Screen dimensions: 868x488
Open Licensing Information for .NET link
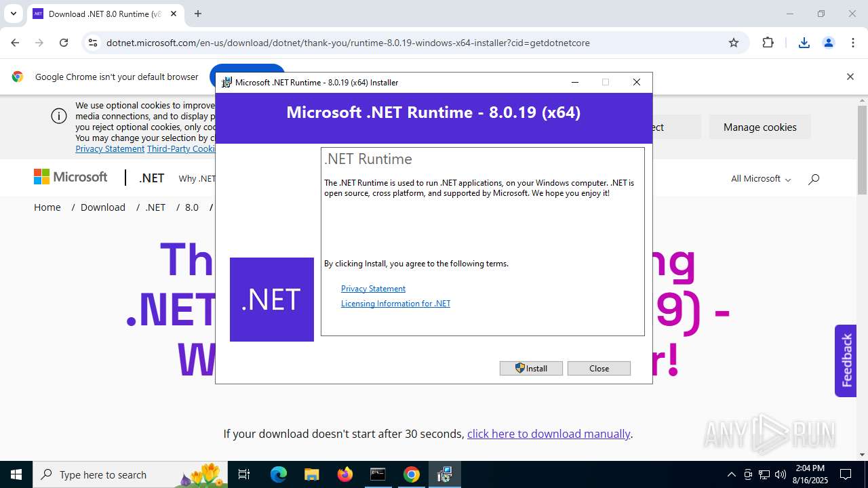395,304
